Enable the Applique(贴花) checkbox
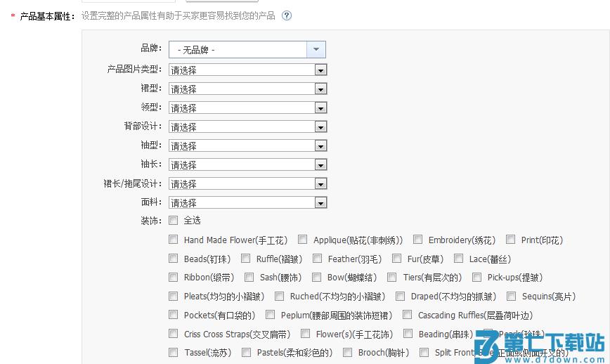 click(303, 240)
